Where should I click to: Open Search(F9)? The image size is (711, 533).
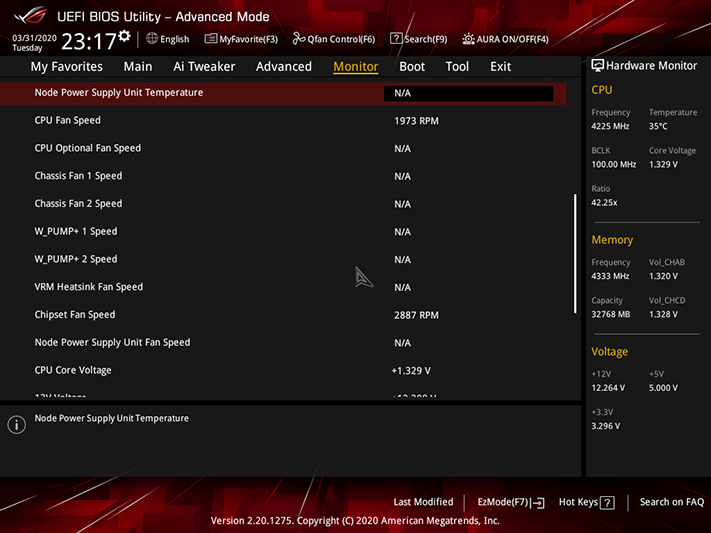click(419, 39)
